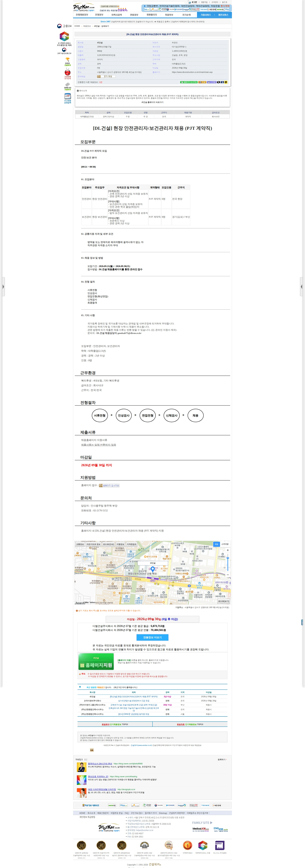Click 홈페이지 입사지원 button under 지원방법
This screenshot has width=305, height=868.
109,486
